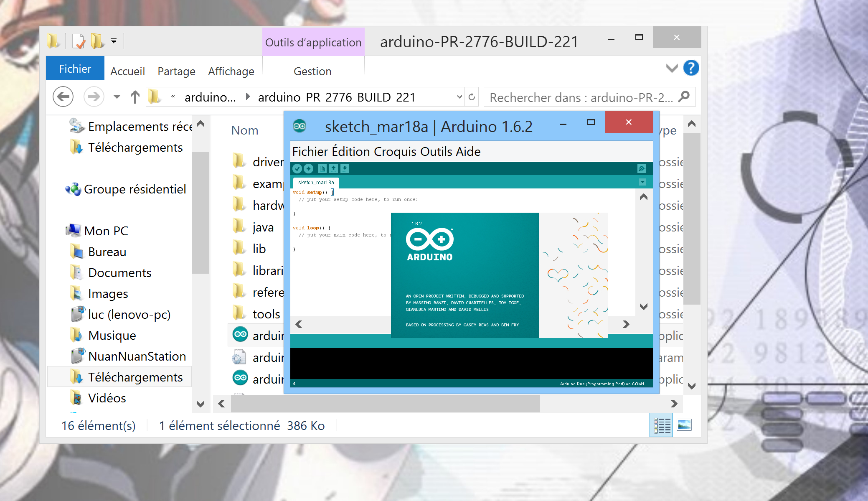This screenshot has width=868, height=501.
Task: Click the Arduino logo icon in title bar
Action: click(299, 126)
